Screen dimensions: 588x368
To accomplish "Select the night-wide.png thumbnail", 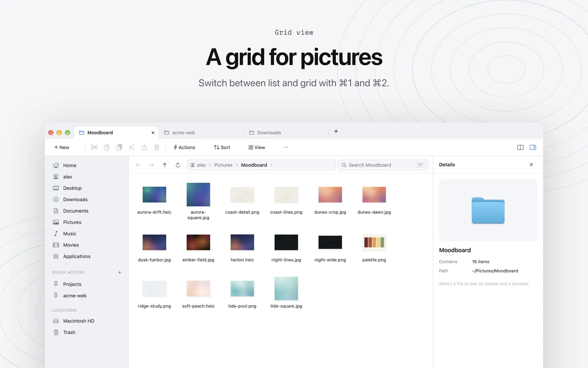I will [x=330, y=242].
